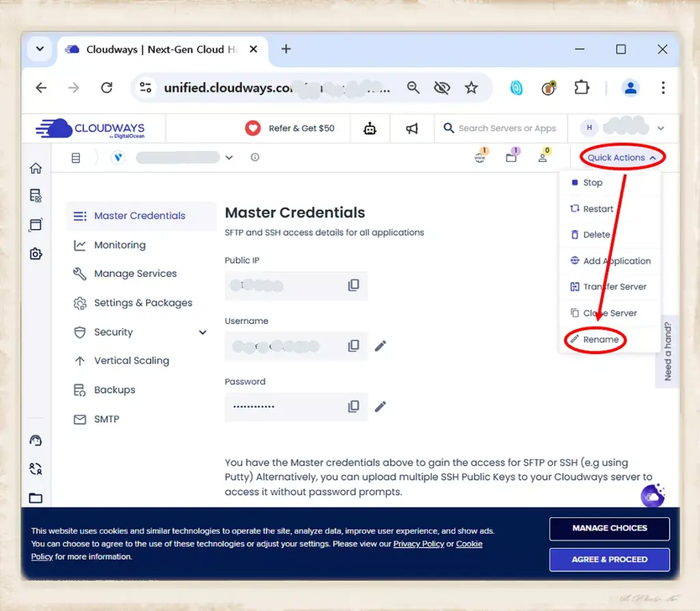The width and height of the screenshot is (700, 611).
Task: Click the MANAGE CHOICES button
Action: click(x=609, y=528)
